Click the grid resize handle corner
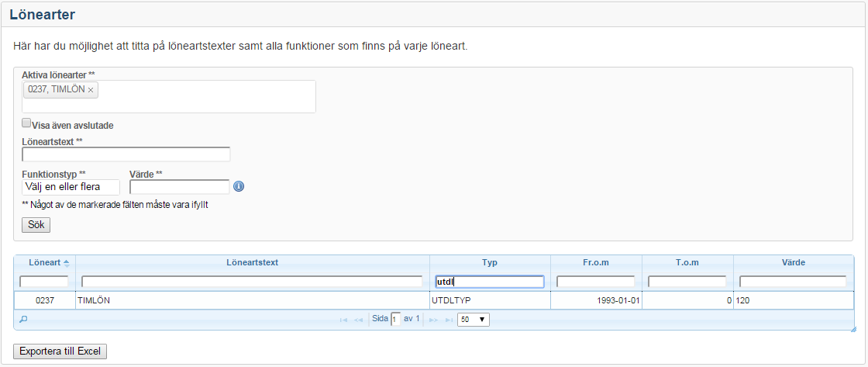This screenshot has height=367, width=868. click(853, 329)
